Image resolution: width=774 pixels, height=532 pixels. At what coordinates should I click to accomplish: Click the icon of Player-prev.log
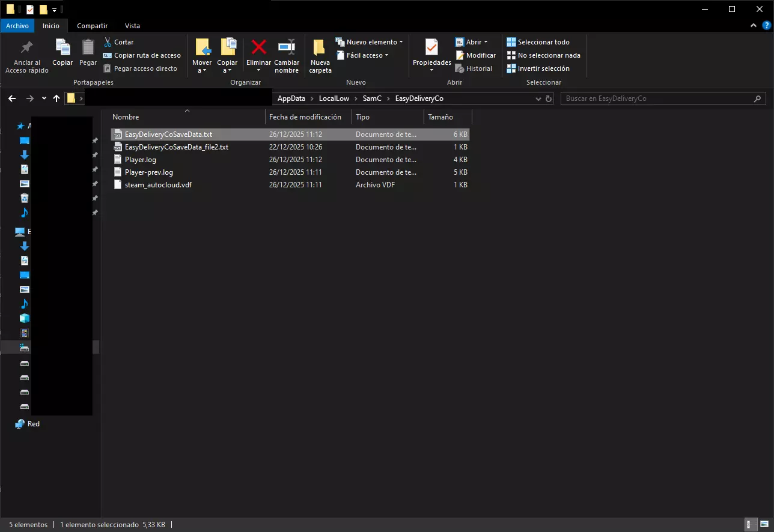click(118, 172)
